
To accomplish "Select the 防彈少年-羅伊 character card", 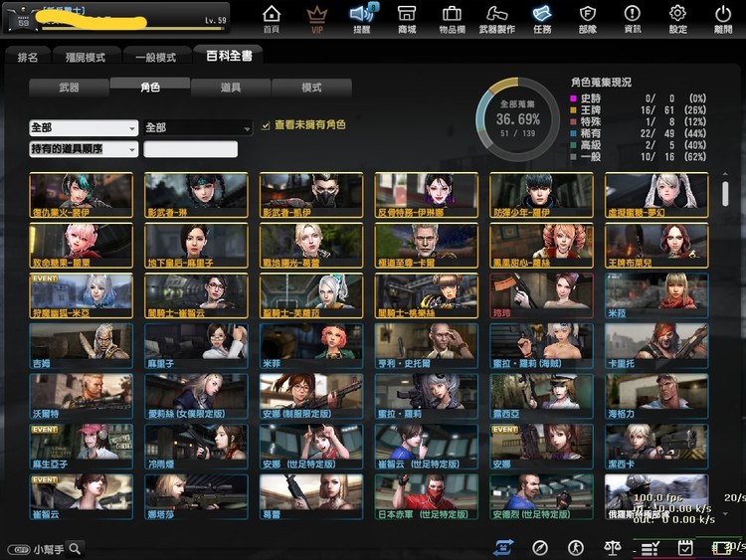I will coord(541,195).
